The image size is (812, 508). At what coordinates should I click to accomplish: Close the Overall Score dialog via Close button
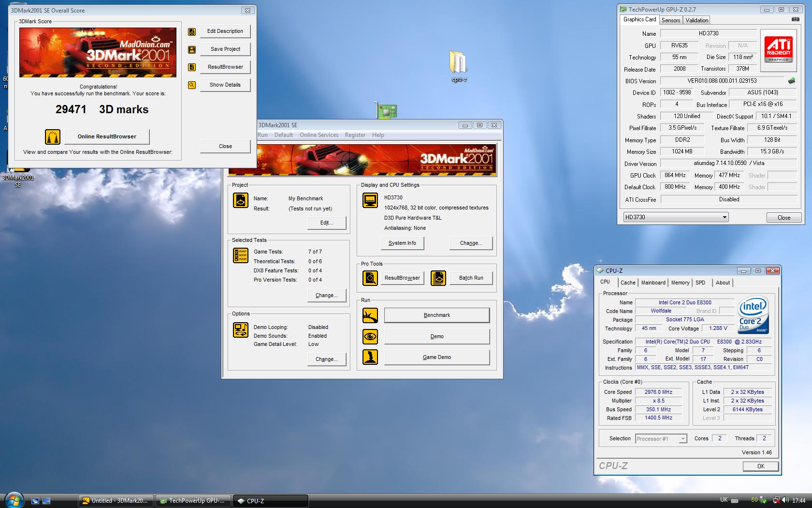coord(225,147)
